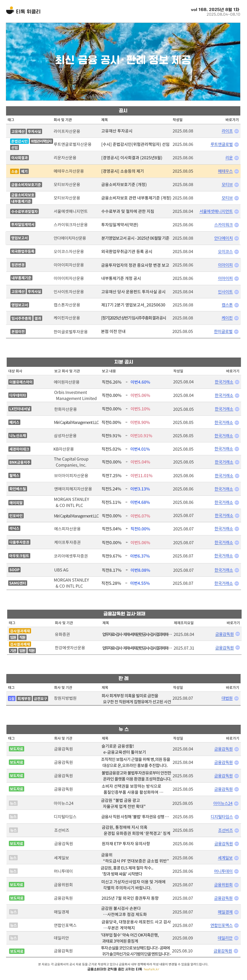This screenshot has width=247, height=980.
Task: Click the link icon beside 캡스톤
Action: point(236,305)
